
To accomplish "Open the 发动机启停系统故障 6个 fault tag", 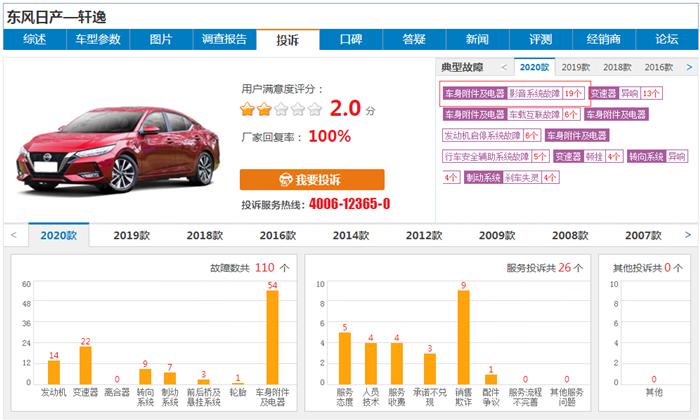I will tap(492, 135).
